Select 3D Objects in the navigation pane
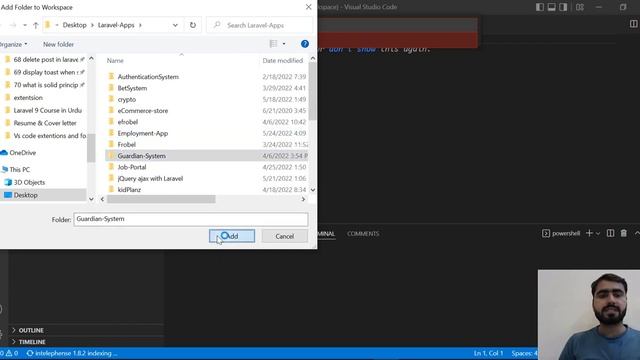Screen dimensions: 640x360 [x=29, y=182]
